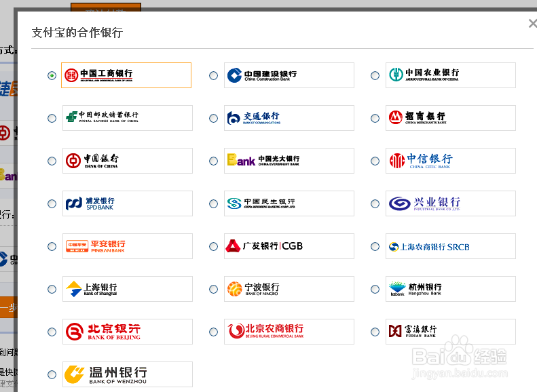Image resolution: width=537 pixels, height=392 pixels.
Task: Select the Bank of China 中国银行 logo
Action: point(128,161)
